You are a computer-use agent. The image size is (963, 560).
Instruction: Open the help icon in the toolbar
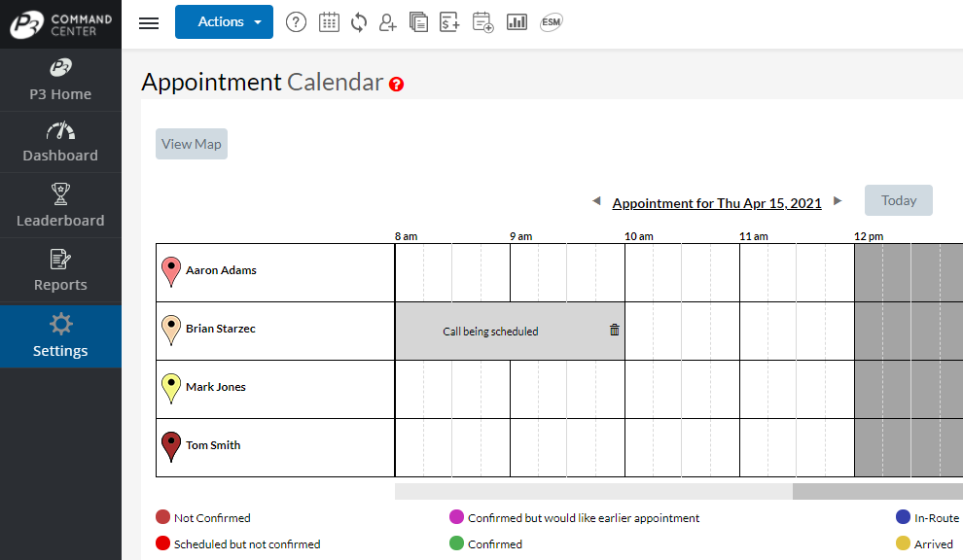tap(296, 21)
